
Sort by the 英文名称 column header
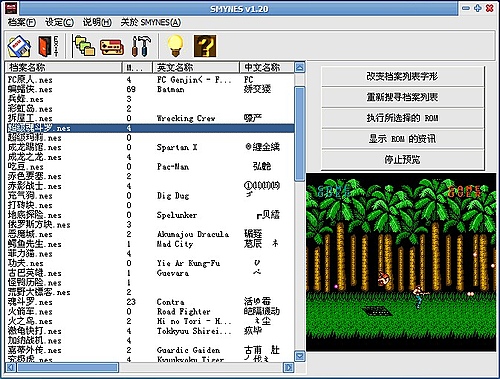point(196,68)
